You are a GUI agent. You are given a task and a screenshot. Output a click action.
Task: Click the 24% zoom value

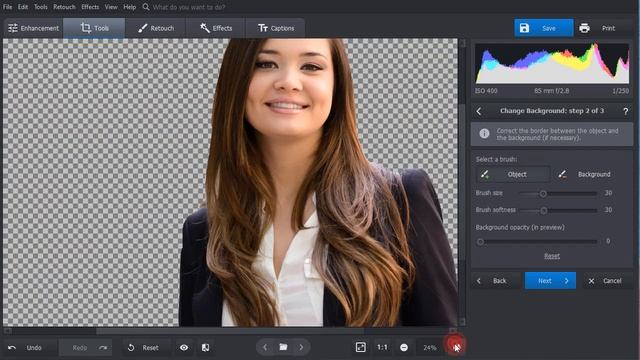click(x=429, y=348)
